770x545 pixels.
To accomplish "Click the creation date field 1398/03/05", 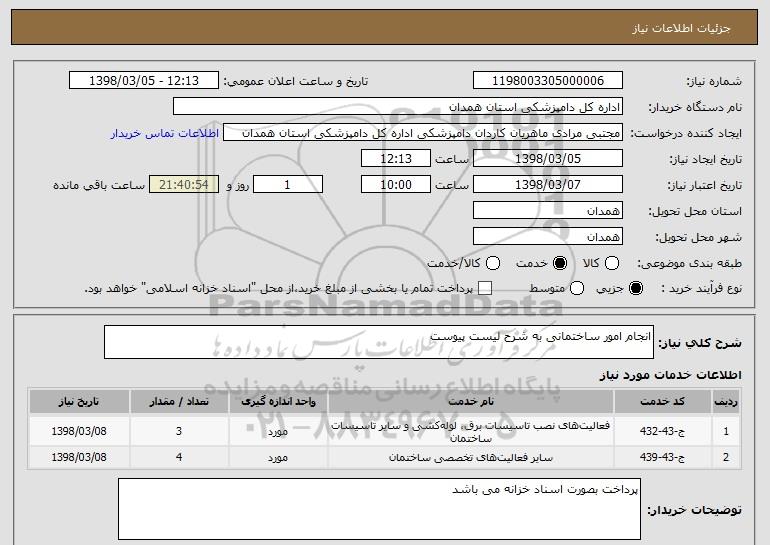I will pos(548,159).
